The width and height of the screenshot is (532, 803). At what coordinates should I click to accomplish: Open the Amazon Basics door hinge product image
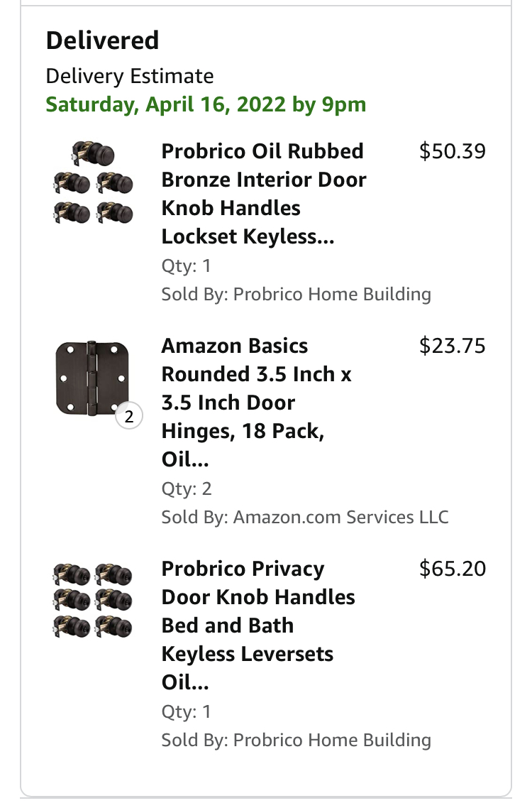coord(92,380)
